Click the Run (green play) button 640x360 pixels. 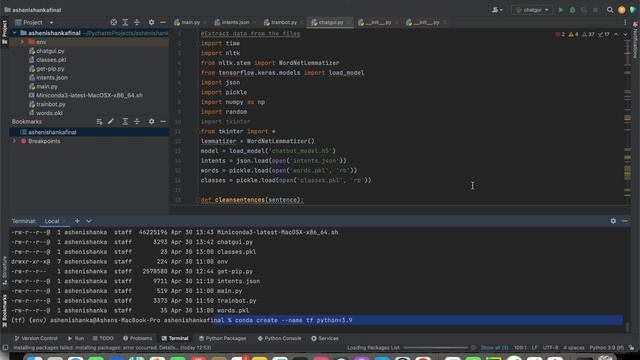561,10
